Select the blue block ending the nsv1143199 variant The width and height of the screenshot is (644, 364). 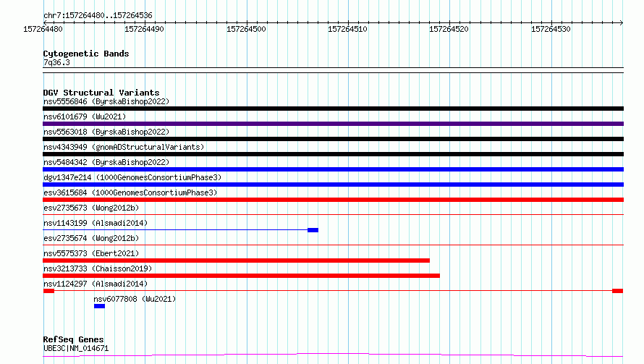pos(313,230)
